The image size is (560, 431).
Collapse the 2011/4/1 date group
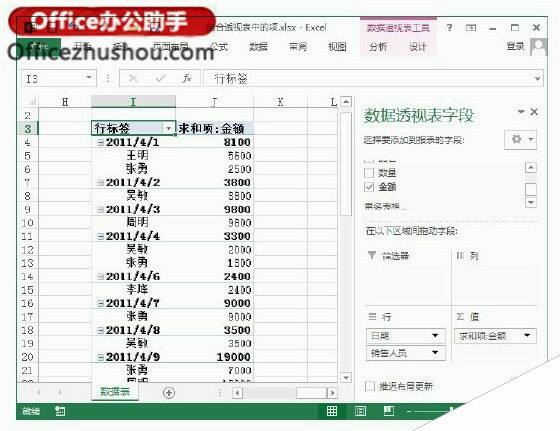[x=101, y=142]
